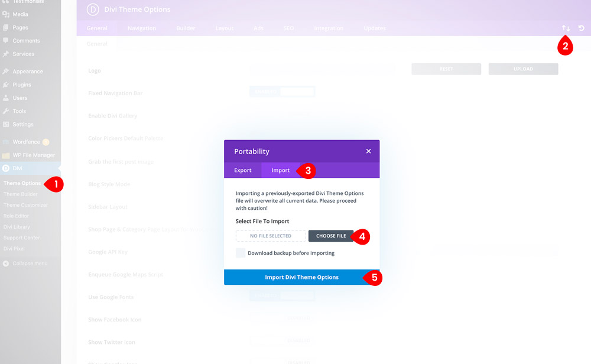Open Theme Customizer in Divi submenu
The width and height of the screenshot is (591, 364).
click(25, 205)
